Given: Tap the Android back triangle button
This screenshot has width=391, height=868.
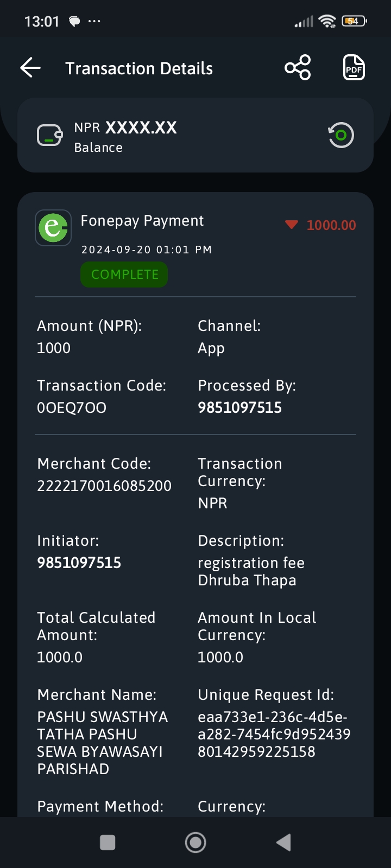Looking at the screenshot, I should [x=283, y=843].
